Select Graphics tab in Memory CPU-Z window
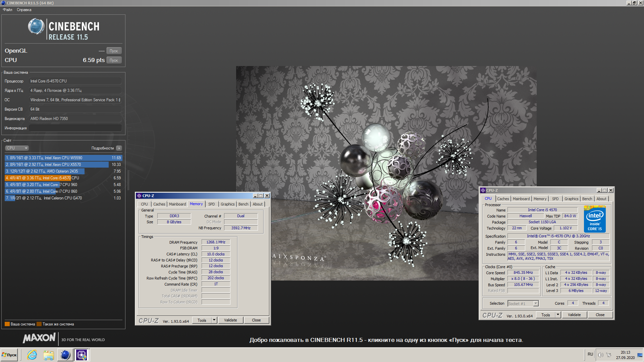Viewport: 644px width, 362px height. point(228,204)
